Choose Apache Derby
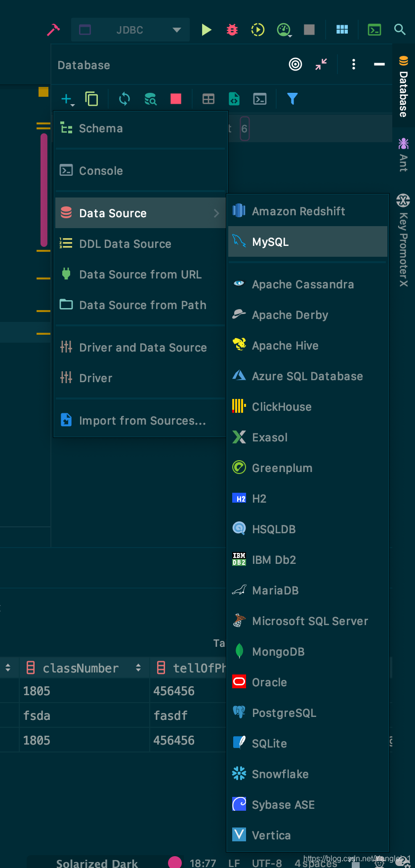This screenshot has width=415, height=868. [x=308, y=315]
